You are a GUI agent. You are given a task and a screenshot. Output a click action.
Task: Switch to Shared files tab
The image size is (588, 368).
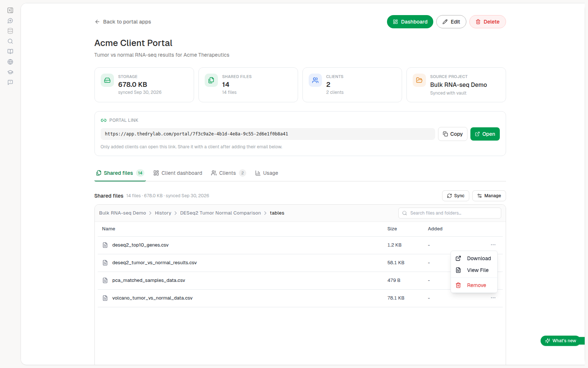tap(120, 173)
